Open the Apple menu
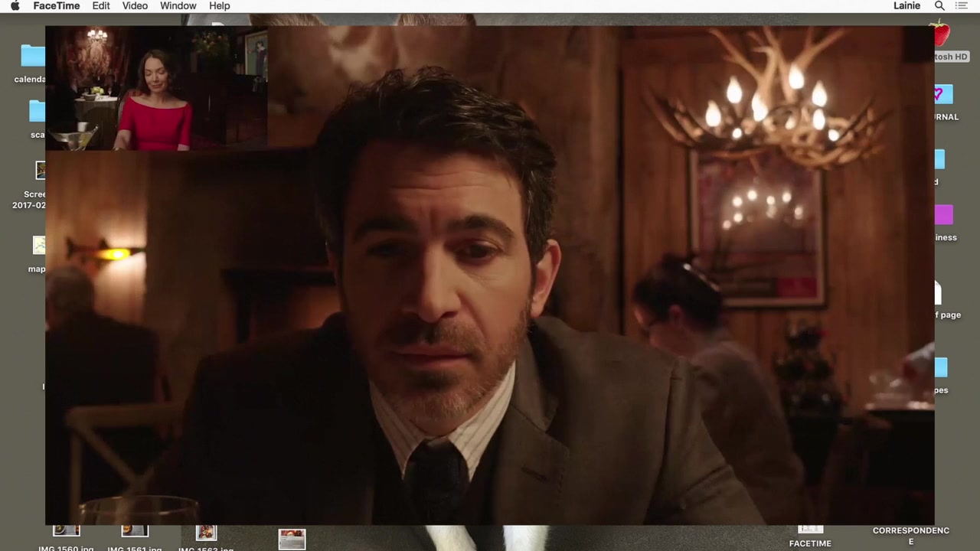This screenshot has width=980, height=551. coord(15,6)
